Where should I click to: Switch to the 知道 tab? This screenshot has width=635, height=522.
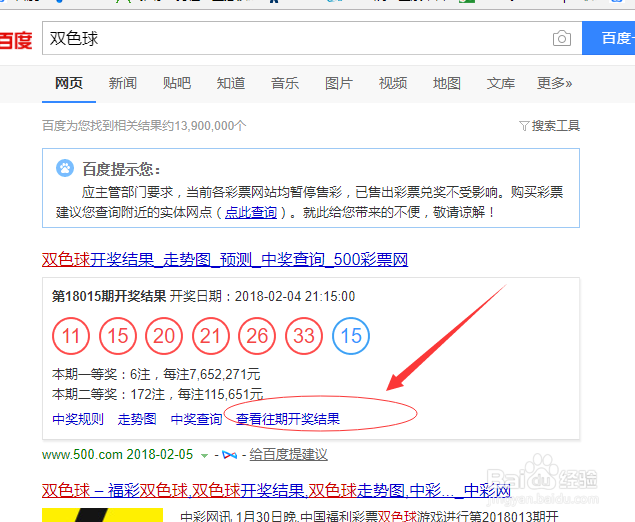click(231, 83)
